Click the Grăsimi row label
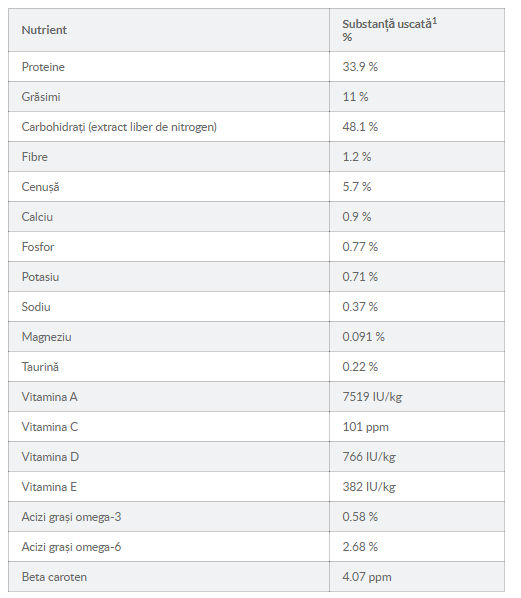The height and width of the screenshot is (598, 521). 41,97
